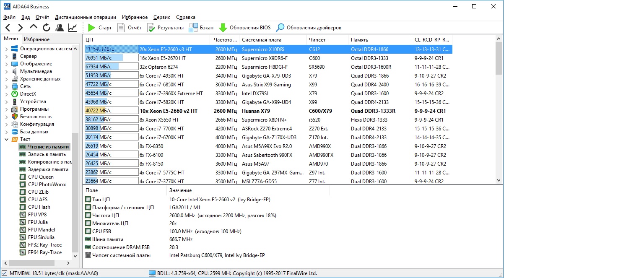Click the Up level arrow icon

34,28
